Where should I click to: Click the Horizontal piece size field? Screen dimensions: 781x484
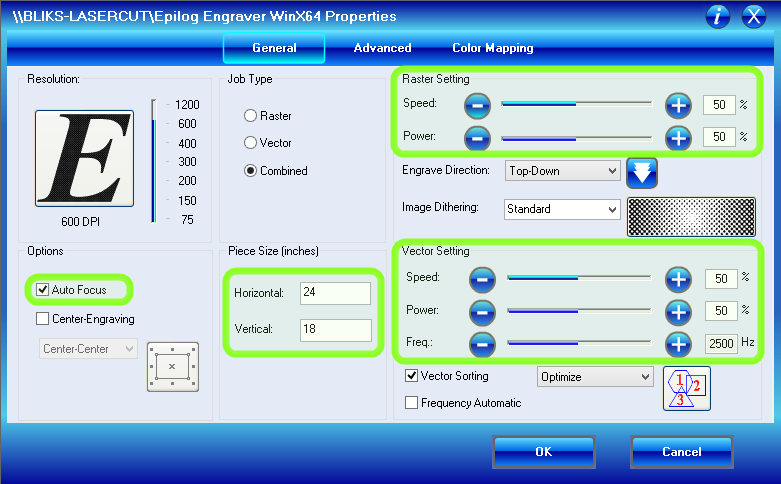(335, 293)
